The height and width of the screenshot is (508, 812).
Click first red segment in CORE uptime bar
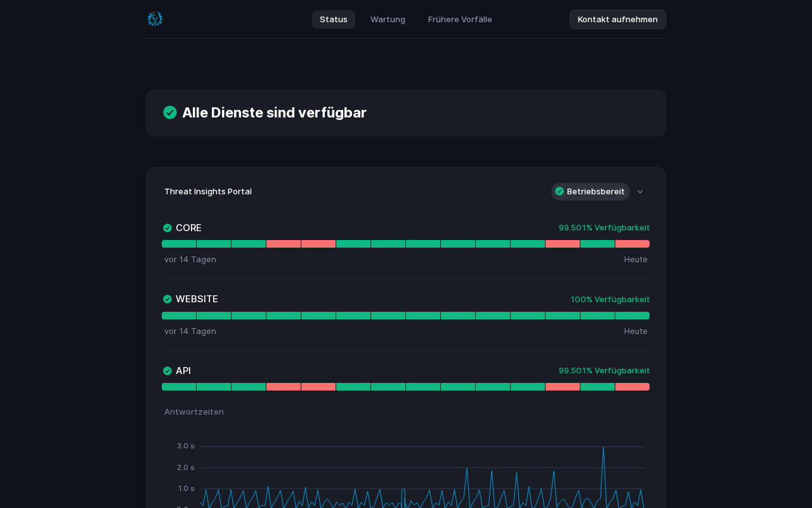(284, 244)
